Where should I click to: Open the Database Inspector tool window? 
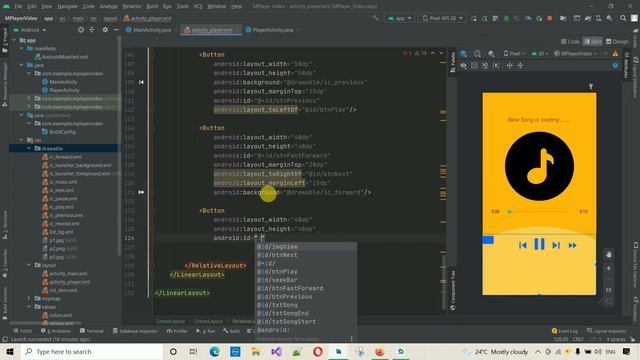click(135, 331)
